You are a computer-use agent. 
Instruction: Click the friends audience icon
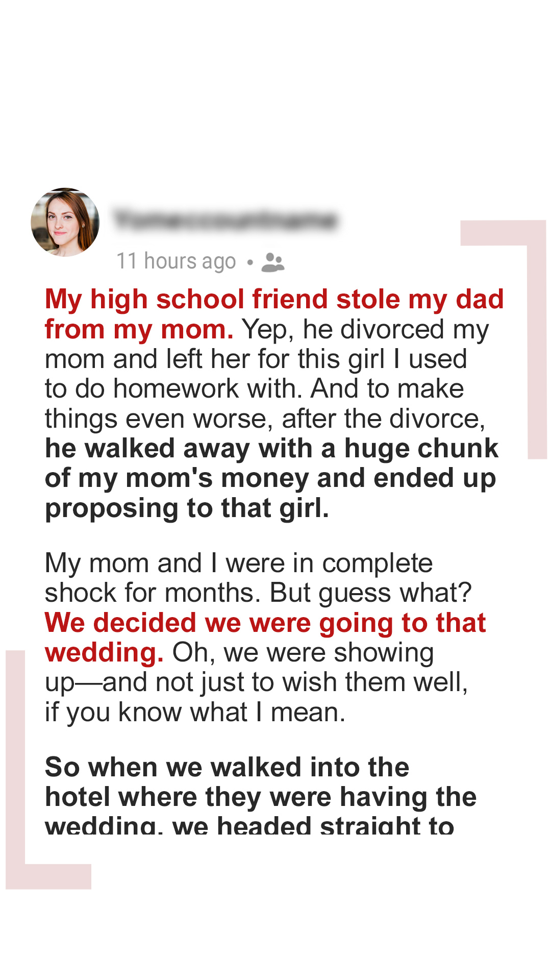coord(272,262)
